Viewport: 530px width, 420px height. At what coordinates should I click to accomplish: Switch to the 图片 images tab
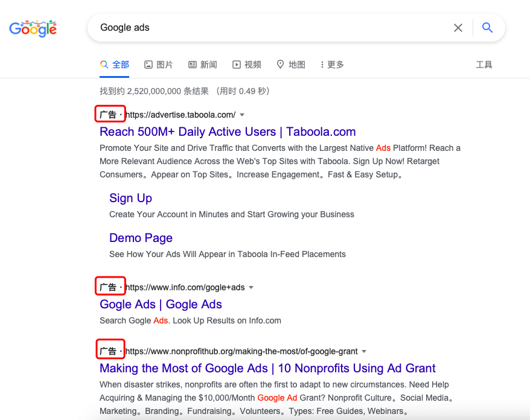point(159,65)
